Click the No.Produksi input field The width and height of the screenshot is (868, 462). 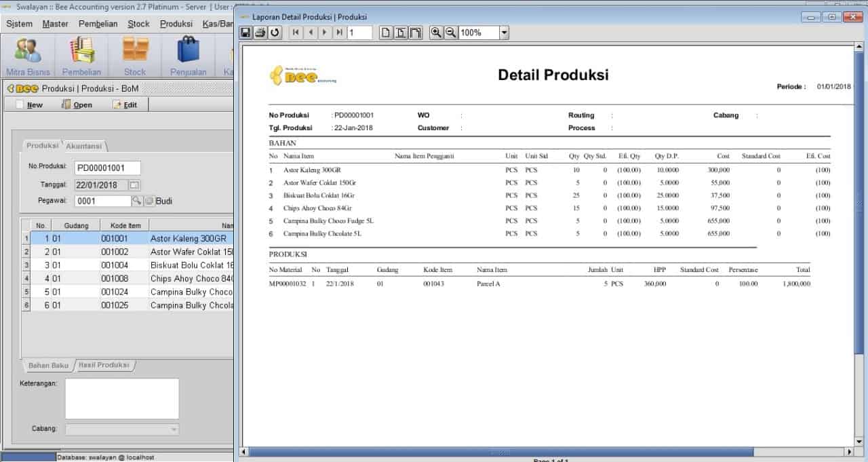pos(107,168)
